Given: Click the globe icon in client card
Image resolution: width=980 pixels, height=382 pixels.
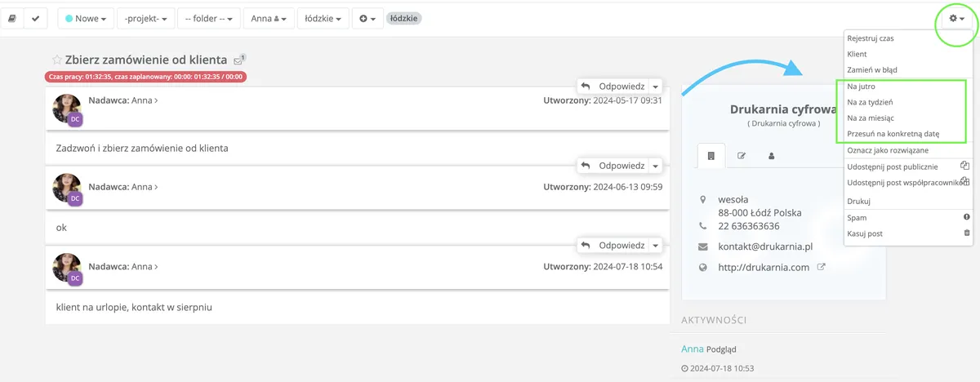Looking at the screenshot, I should [703, 267].
